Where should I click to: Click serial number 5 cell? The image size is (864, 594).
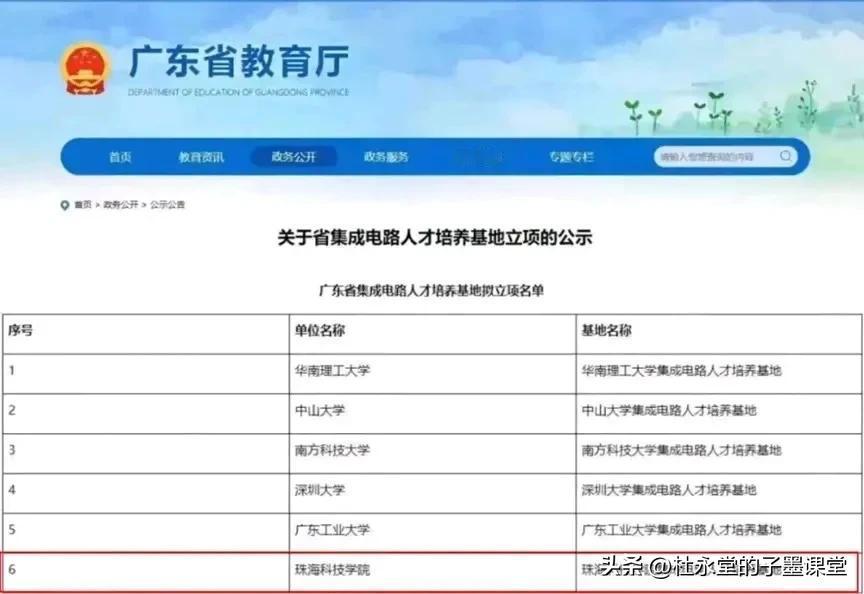tap(146, 533)
